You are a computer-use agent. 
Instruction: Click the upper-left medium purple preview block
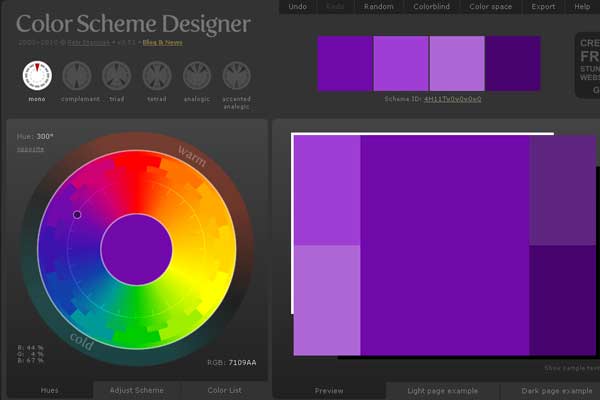[327, 190]
